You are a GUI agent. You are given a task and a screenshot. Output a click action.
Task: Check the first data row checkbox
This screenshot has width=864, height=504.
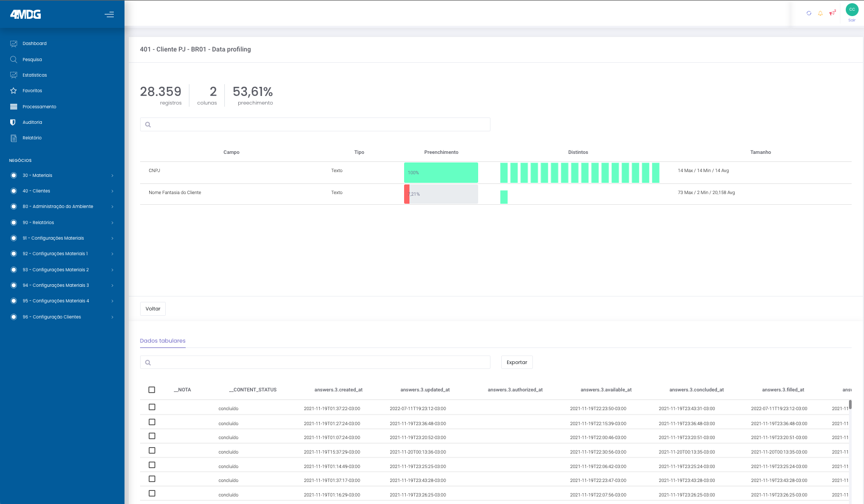152,407
